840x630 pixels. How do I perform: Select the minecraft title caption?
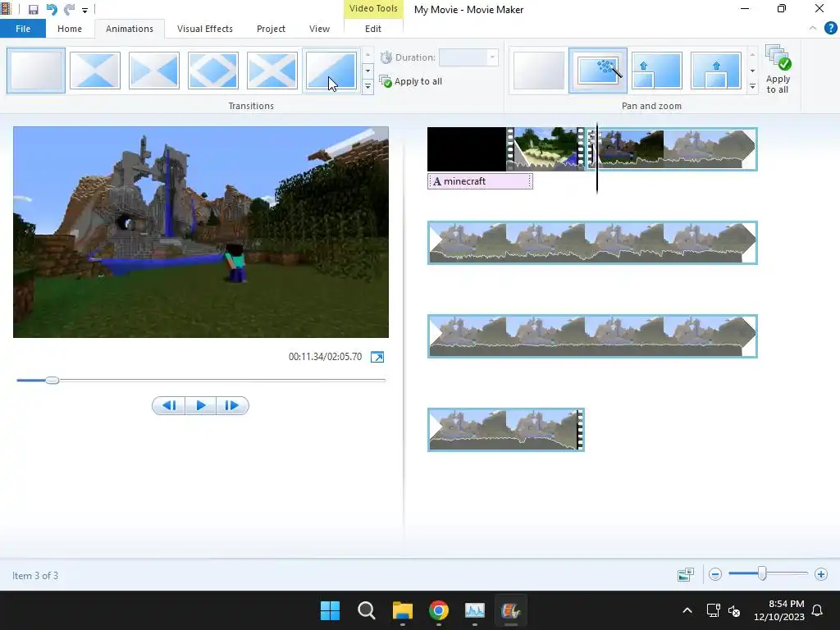480,181
